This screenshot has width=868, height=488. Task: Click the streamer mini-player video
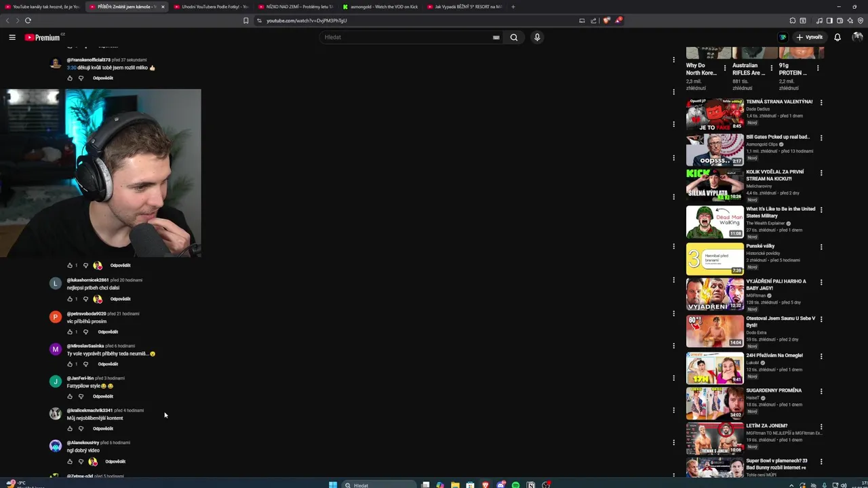[100, 174]
